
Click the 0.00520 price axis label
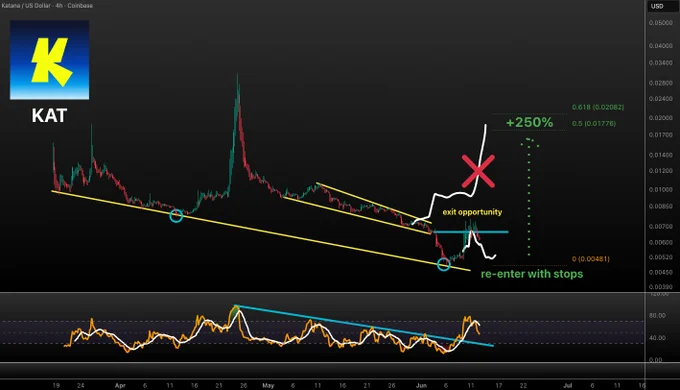coord(660,258)
